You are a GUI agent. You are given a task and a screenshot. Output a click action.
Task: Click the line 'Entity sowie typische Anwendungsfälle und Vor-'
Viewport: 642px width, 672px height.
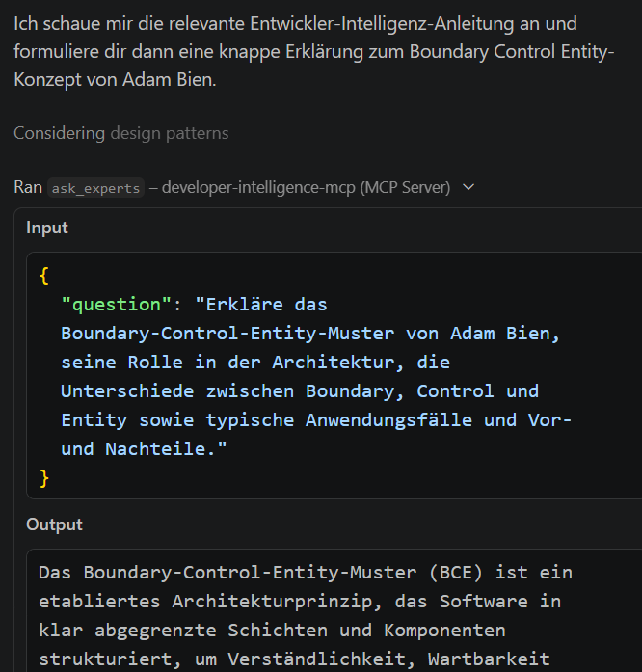(x=316, y=420)
